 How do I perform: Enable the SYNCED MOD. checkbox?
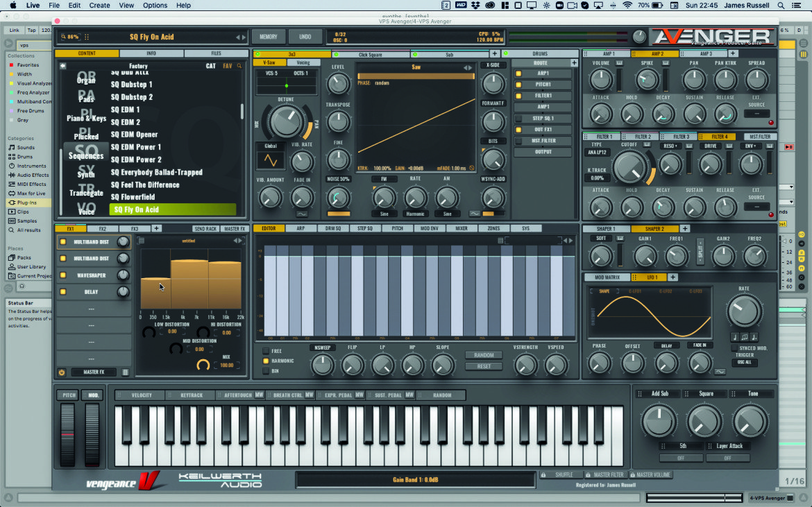(x=734, y=348)
